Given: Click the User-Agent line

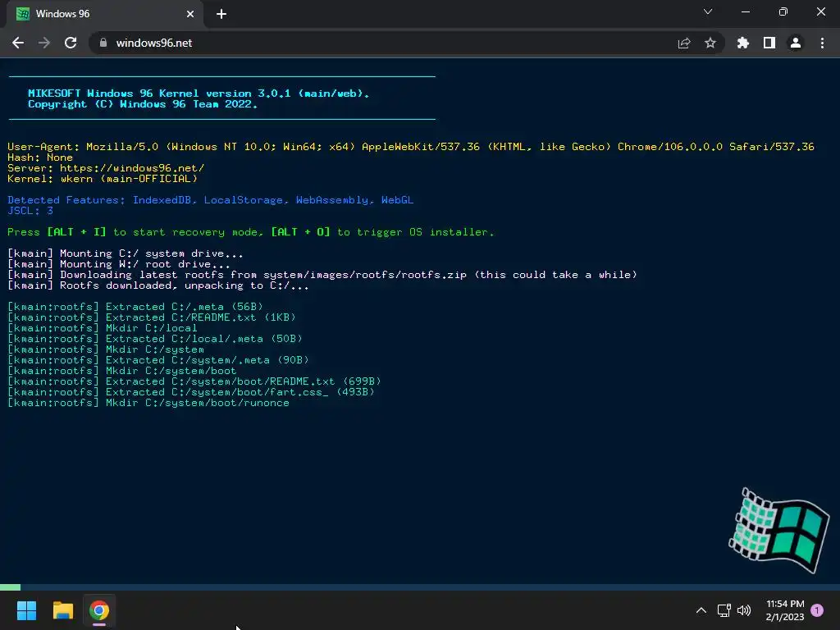Looking at the screenshot, I should [411, 147].
